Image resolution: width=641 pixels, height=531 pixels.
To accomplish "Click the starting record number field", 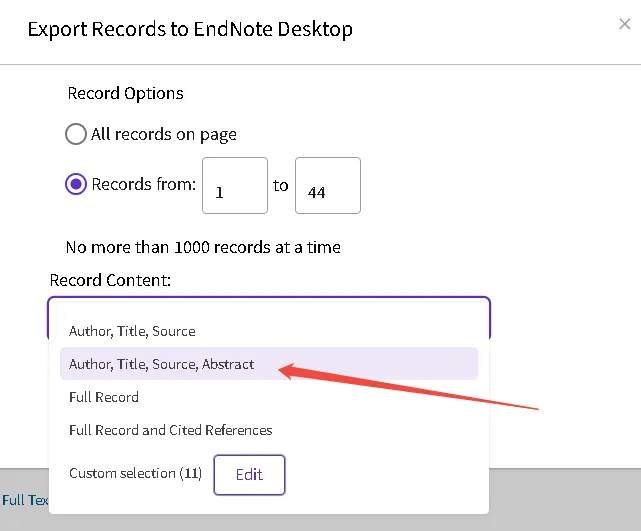I will 235,186.
